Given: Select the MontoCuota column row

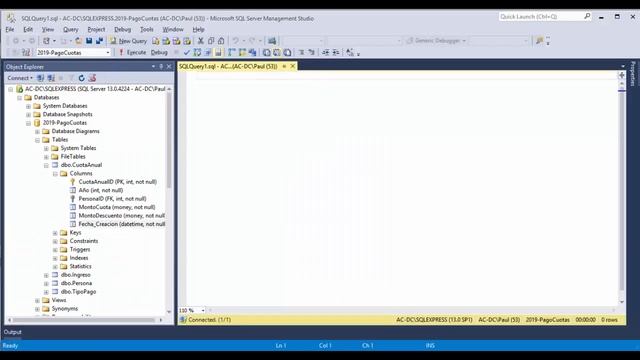Looking at the screenshot, I should [117, 207].
